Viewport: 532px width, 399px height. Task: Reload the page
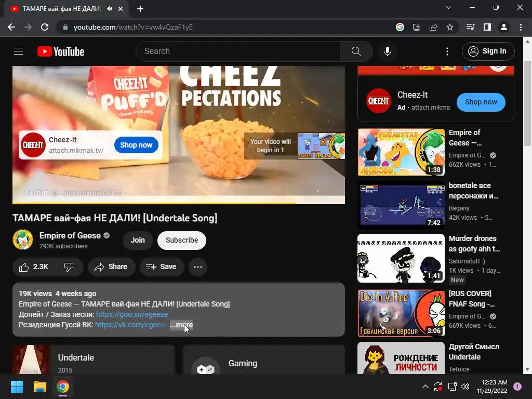pos(45,27)
